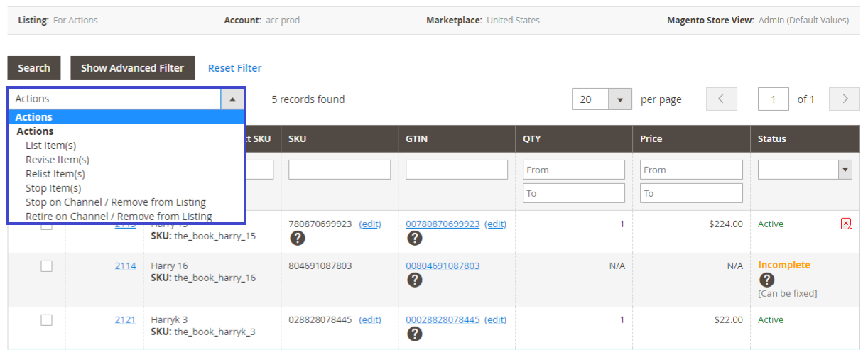
Task: Click the Incomplete status text
Action: pyautogui.click(x=784, y=265)
